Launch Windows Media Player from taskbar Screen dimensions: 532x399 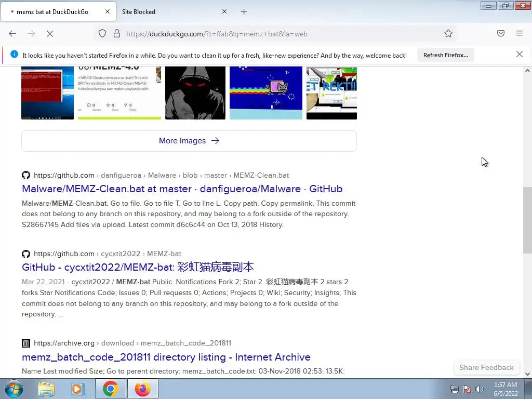[77, 389]
